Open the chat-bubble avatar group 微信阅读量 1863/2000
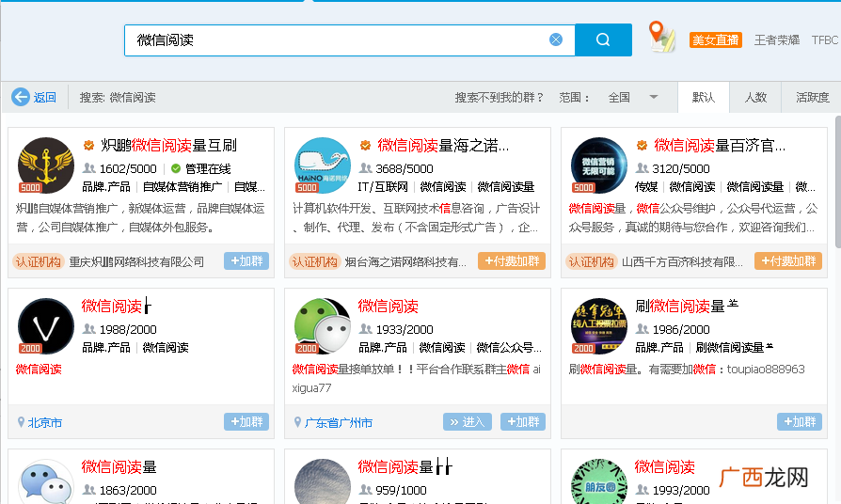 point(46,481)
